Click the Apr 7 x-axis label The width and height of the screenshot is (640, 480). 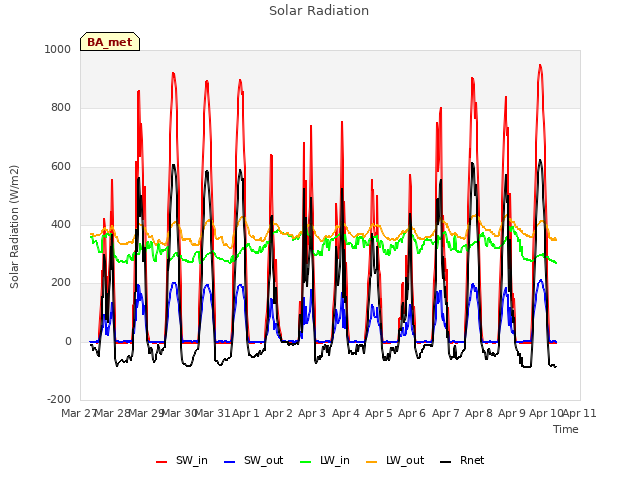446,413
